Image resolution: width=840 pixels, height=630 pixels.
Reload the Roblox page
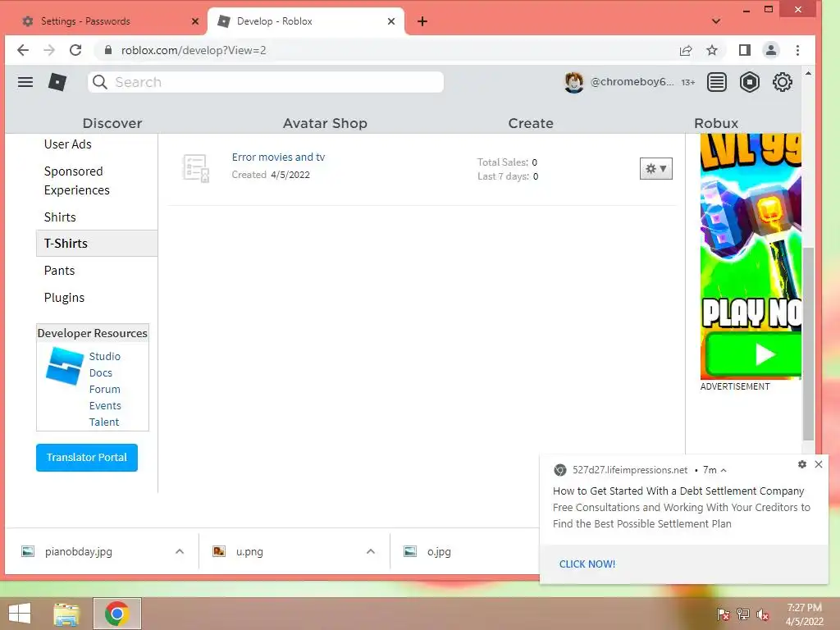[75, 50]
